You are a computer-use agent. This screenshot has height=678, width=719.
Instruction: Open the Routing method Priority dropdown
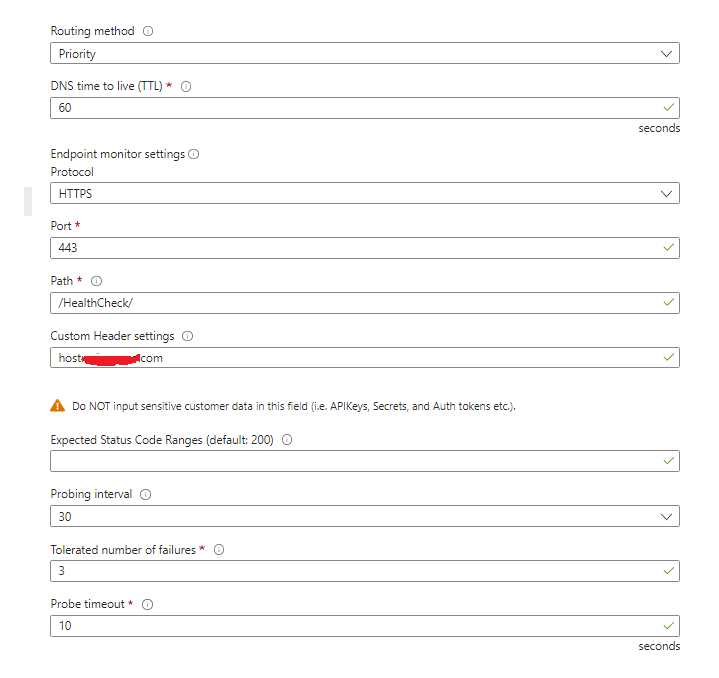pos(365,53)
